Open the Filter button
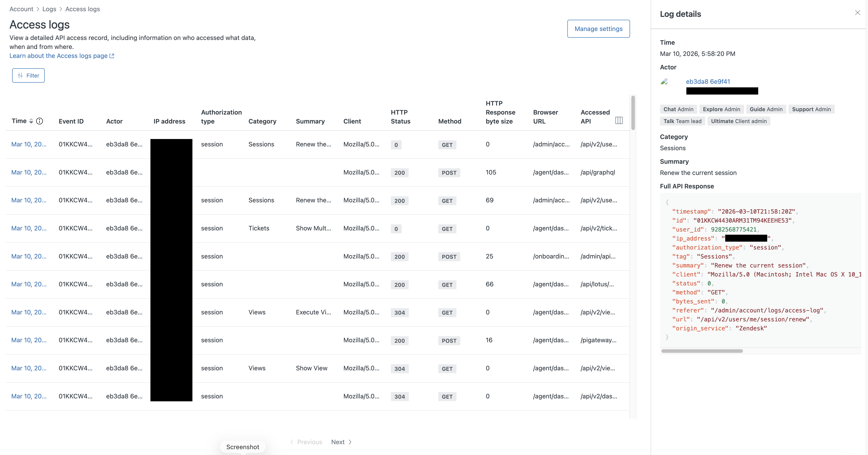 (x=28, y=75)
